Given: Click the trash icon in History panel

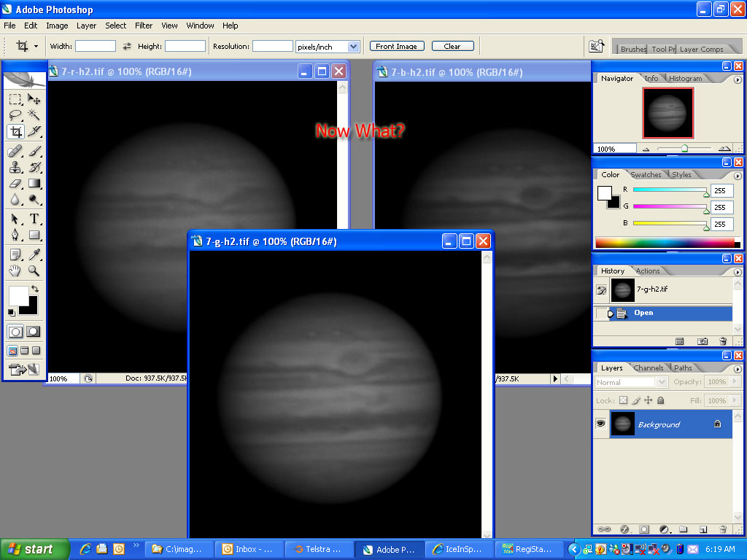Looking at the screenshot, I should [723, 341].
